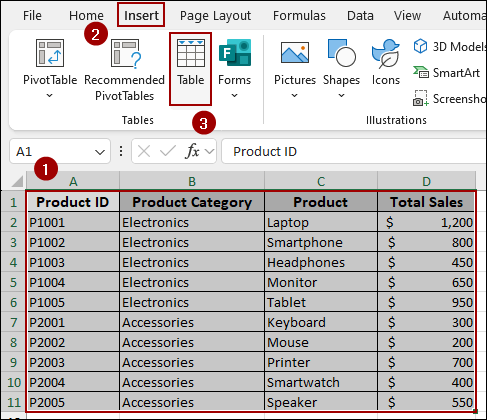Select the Keyboard cell
487x420 pixels.
(321, 322)
